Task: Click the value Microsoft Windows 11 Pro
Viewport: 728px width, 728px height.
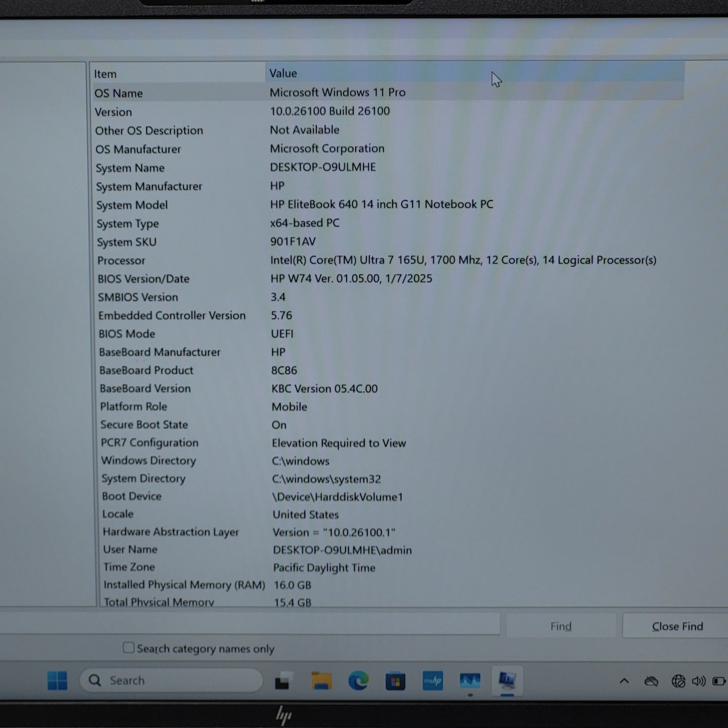Action: 338,92
